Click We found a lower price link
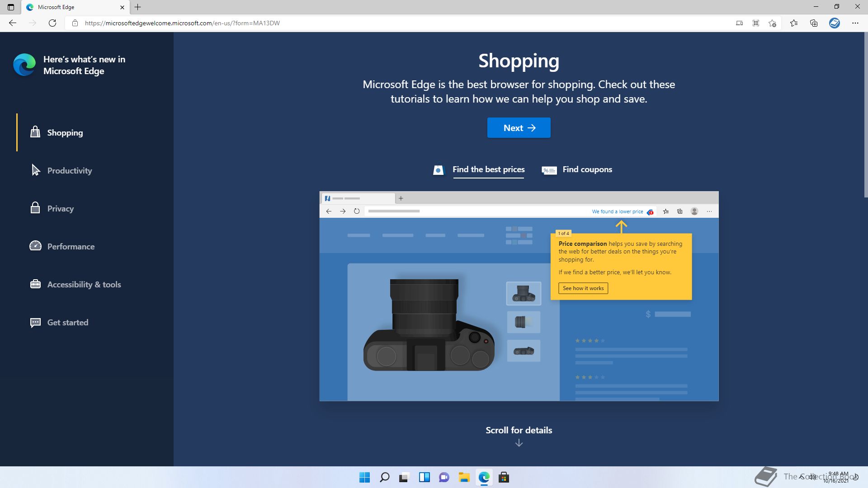This screenshot has height=488, width=868. tap(618, 211)
